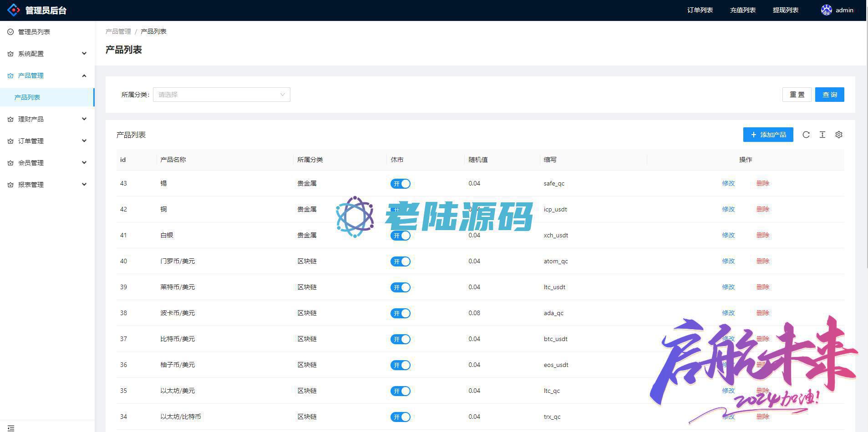Click the admin user avatar icon
This screenshot has height=432, width=868.
[826, 10]
